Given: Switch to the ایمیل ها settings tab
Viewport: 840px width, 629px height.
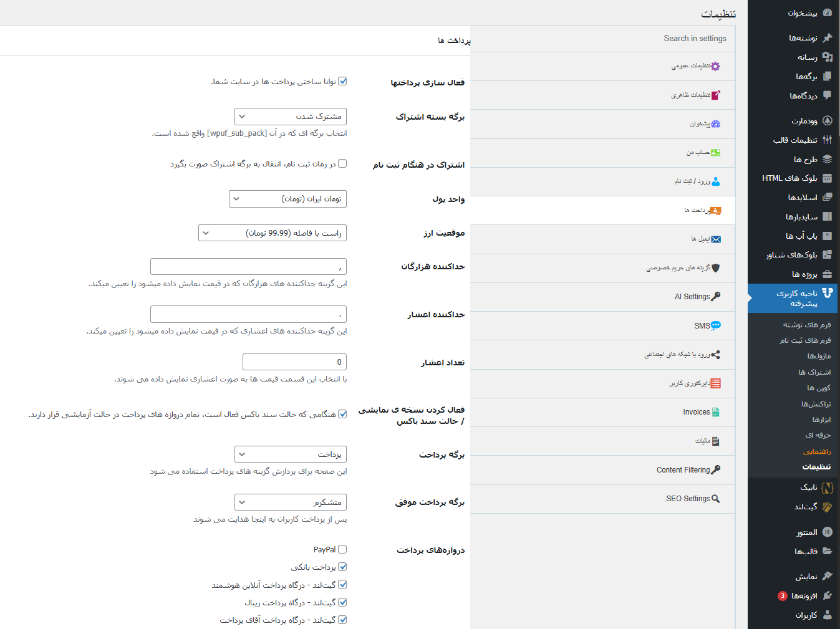Looking at the screenshot, I should click(x=698, y=239).
